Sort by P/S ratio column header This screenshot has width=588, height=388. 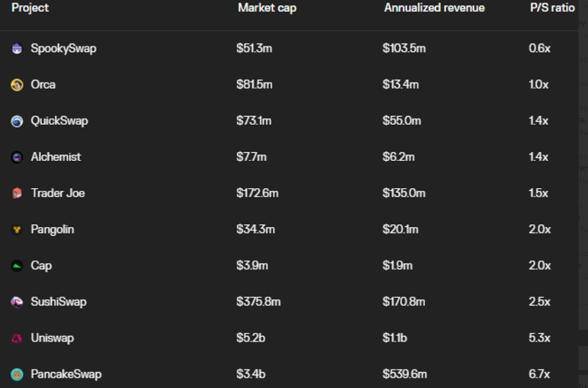(552, 8)
